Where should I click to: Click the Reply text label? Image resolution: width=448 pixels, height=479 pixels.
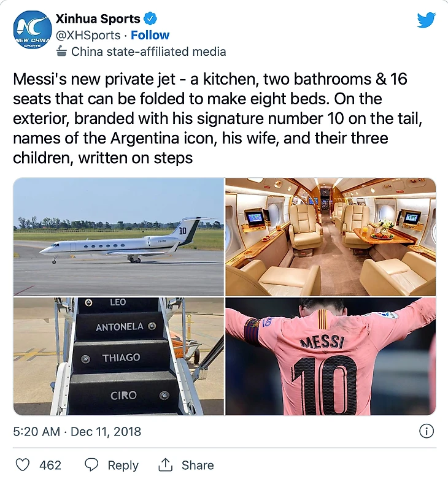(x=123, y=466)
